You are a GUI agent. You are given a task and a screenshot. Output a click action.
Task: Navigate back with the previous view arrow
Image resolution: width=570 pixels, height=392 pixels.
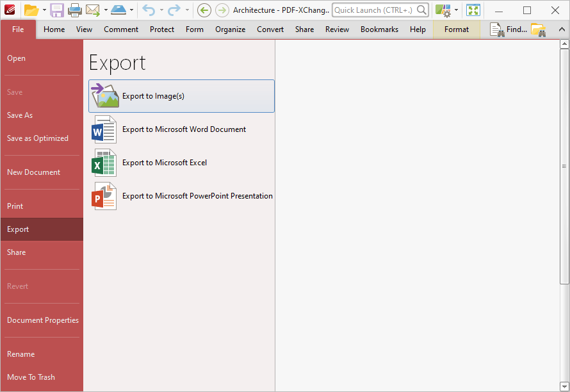tap(204, 10)
